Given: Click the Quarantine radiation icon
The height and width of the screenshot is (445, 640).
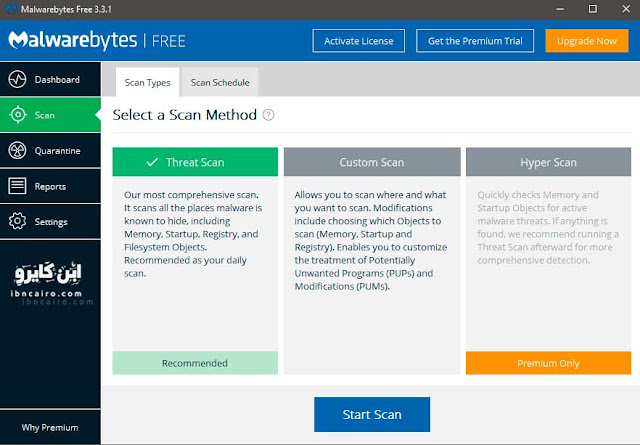Looking at the screenshot, I should [17, 150].
